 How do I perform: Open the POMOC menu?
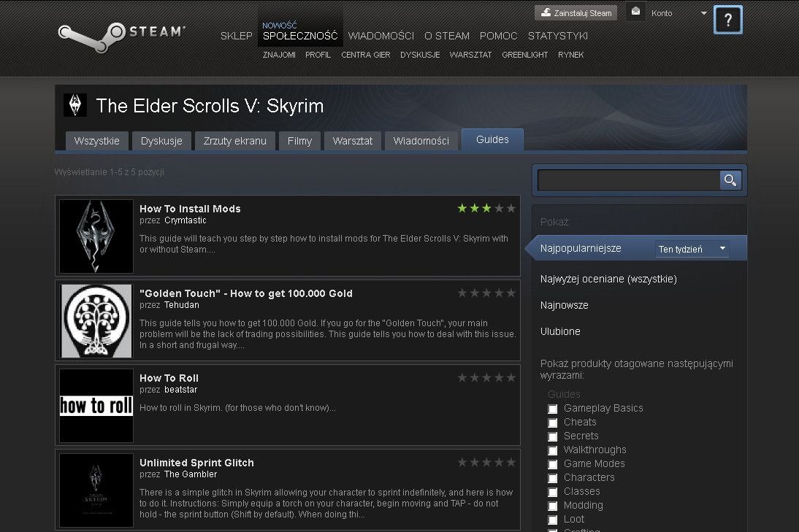[x=498, y=36]
